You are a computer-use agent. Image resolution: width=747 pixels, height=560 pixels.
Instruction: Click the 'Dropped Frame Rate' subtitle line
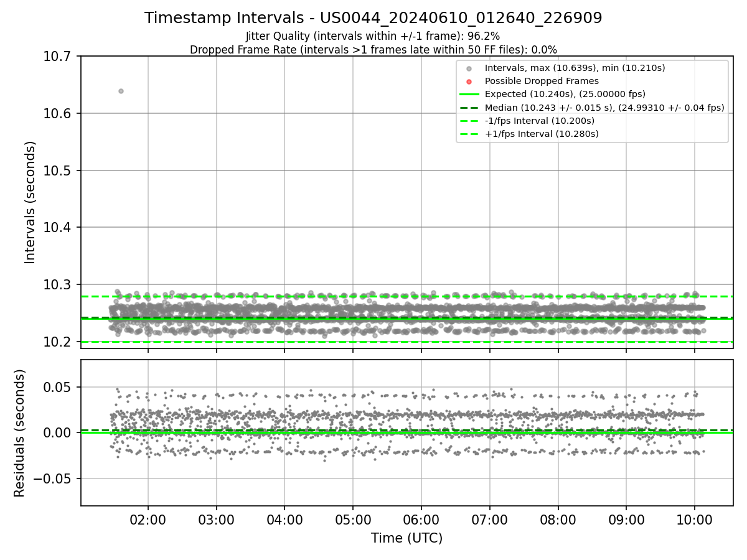[x=373, y=50]
